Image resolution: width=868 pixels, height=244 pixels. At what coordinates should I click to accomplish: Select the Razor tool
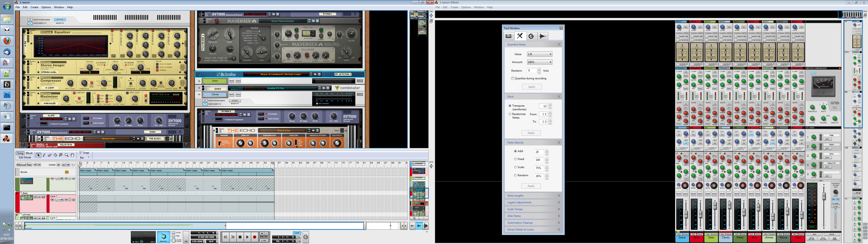tap(55, 155)
